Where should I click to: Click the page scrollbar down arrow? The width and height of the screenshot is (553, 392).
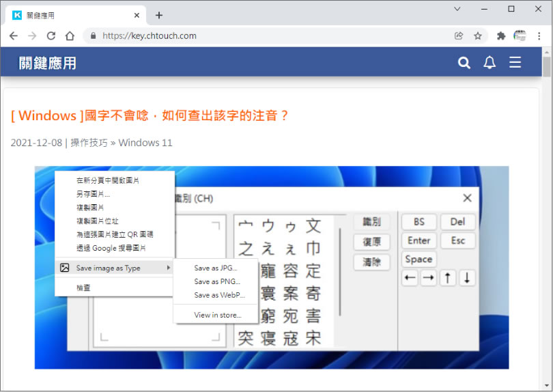point(547,386)
